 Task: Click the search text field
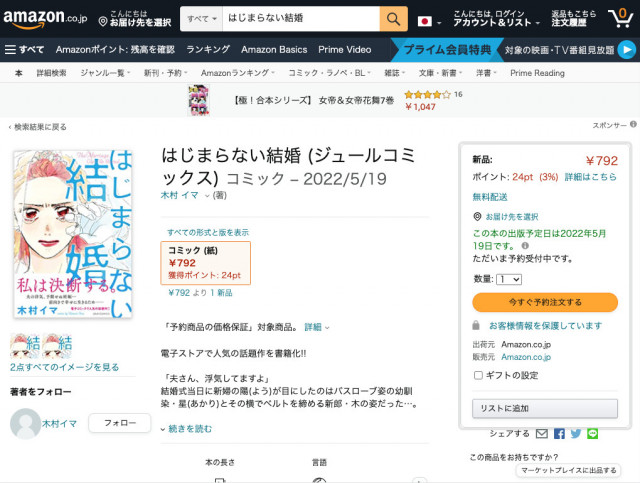[x=301, y=19]
